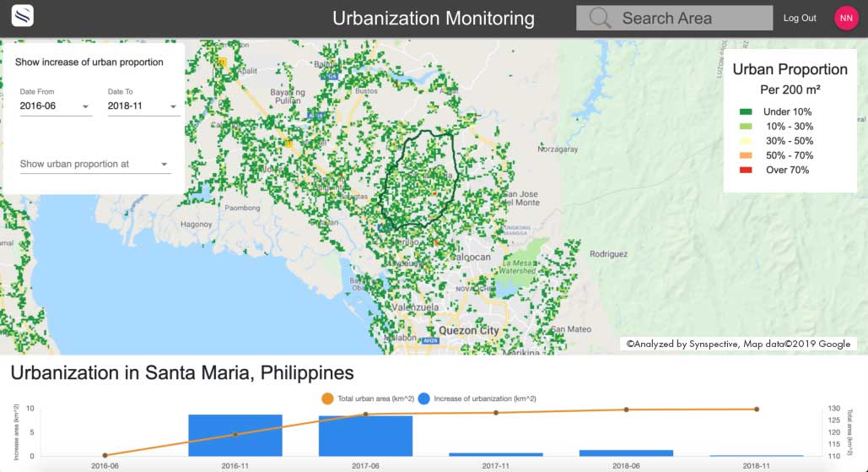Open the NN user avatar
Viewport: 868px width, 472px height.
(x=846, y=19)
